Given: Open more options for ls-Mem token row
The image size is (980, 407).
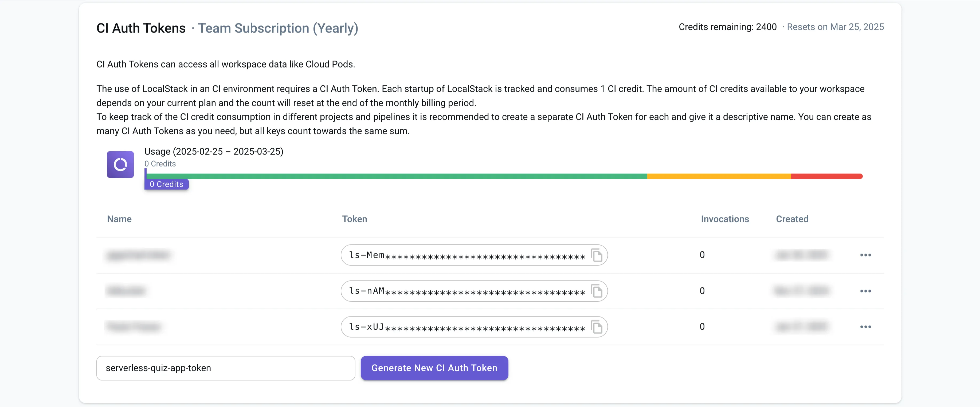Looking at the screenshot, I should (x=865, y=255).
